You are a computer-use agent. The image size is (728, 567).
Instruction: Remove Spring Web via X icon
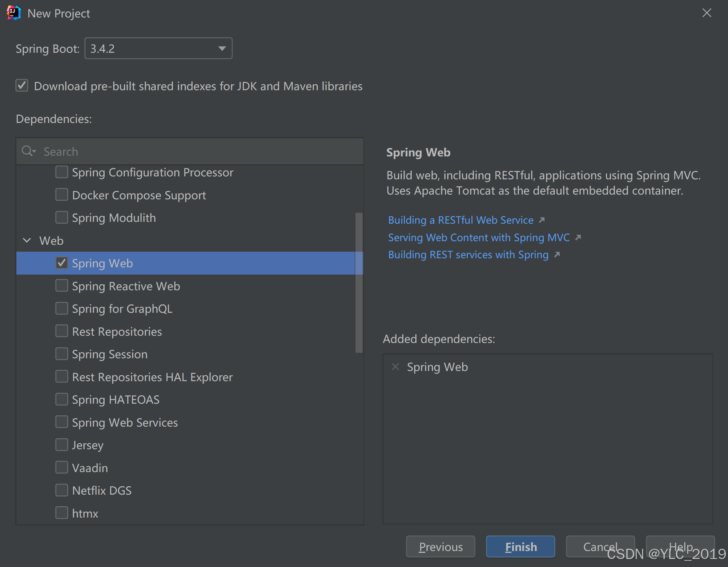coord(395,367)
